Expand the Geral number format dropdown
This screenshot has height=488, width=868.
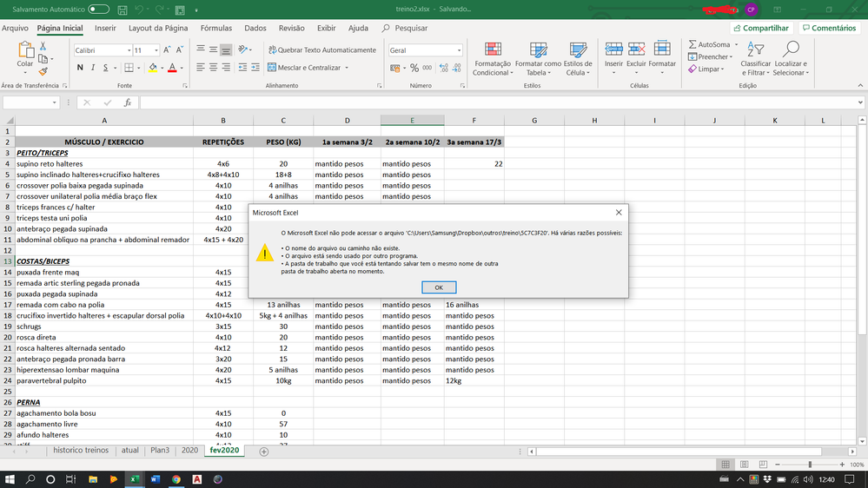click(x=459, y=50)
